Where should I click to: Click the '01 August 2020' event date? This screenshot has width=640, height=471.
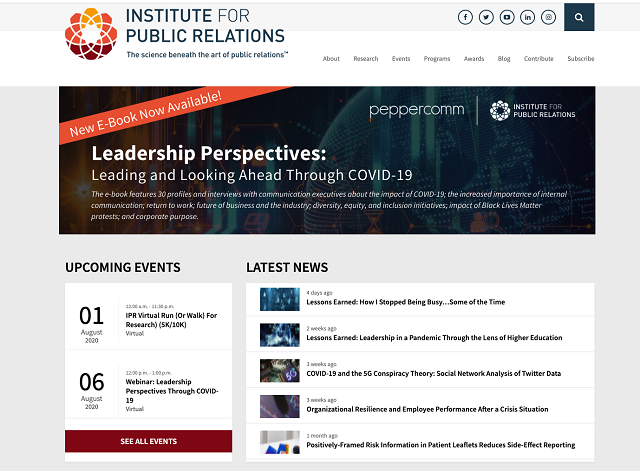tap(91, 324)
